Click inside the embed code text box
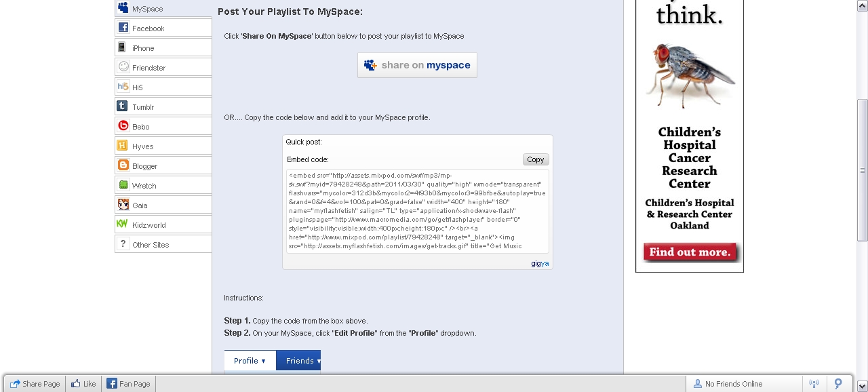Viewport: 868px width, 392px height. 418,211
